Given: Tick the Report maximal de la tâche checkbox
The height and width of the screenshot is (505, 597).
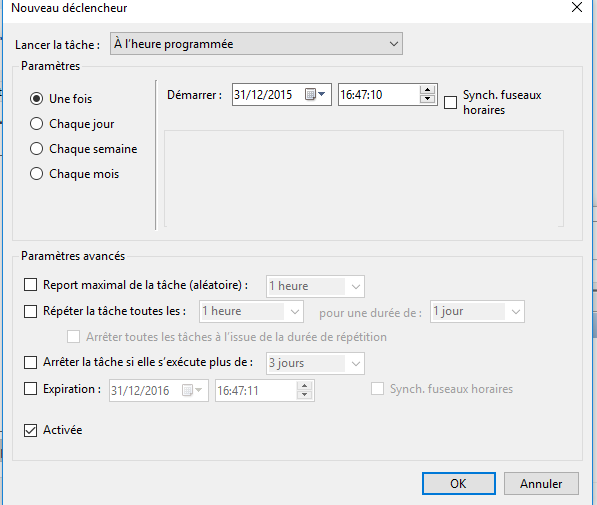Looking at the screenshot, I should [30, 285].
